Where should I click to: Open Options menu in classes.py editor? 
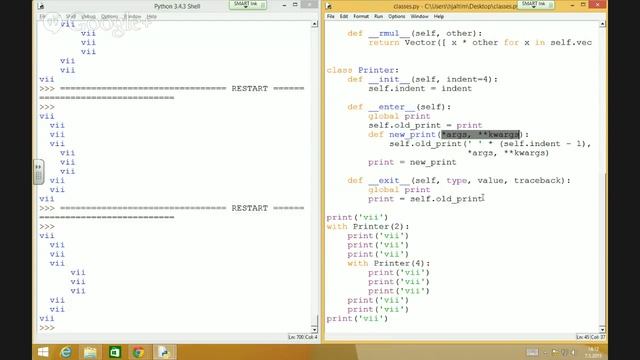(396, 16)
